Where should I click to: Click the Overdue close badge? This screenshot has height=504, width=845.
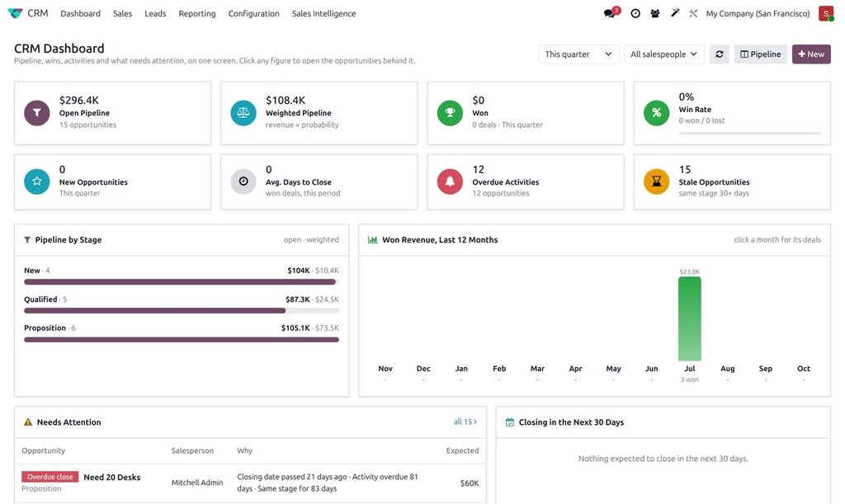click(x=50, y=477)
